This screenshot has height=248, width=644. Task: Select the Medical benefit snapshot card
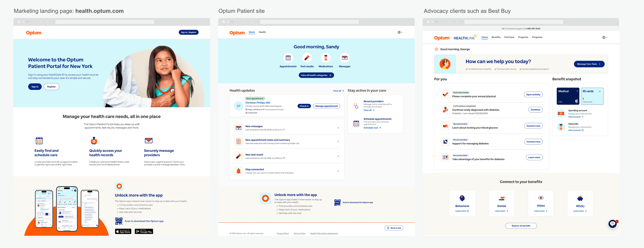pos(568,96)
